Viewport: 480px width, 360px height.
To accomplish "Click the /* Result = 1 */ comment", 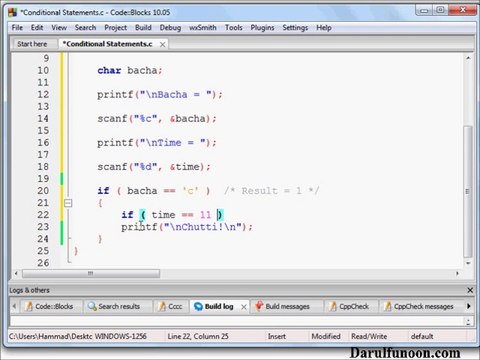I will click(x=271, y=191).
